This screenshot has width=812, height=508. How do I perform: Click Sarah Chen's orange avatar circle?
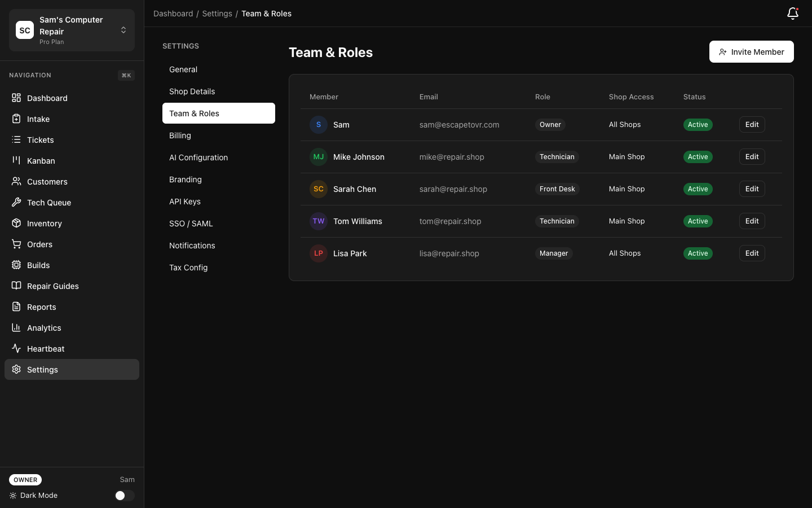pyautogui.click(x=319, y=189)
